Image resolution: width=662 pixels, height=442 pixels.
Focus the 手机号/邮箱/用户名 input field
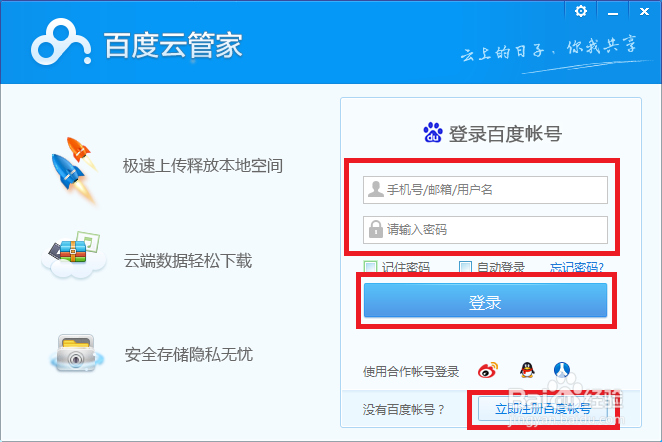[485, 190]
